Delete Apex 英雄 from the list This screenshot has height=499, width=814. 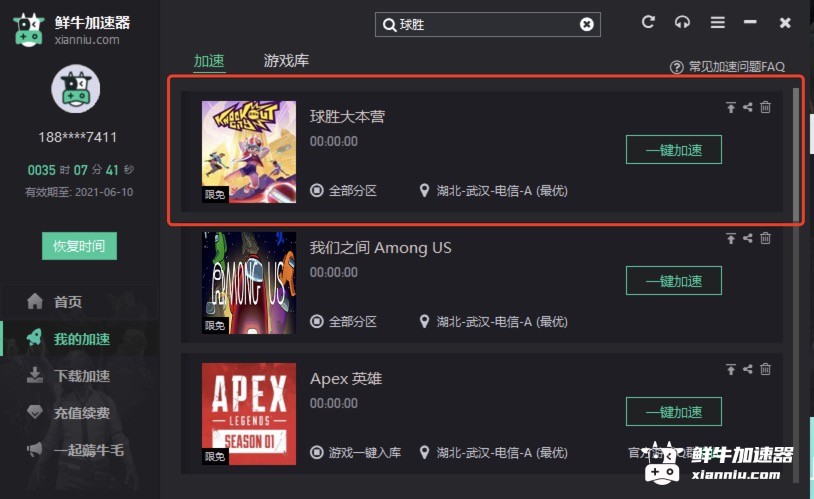(x=765, y=369)
